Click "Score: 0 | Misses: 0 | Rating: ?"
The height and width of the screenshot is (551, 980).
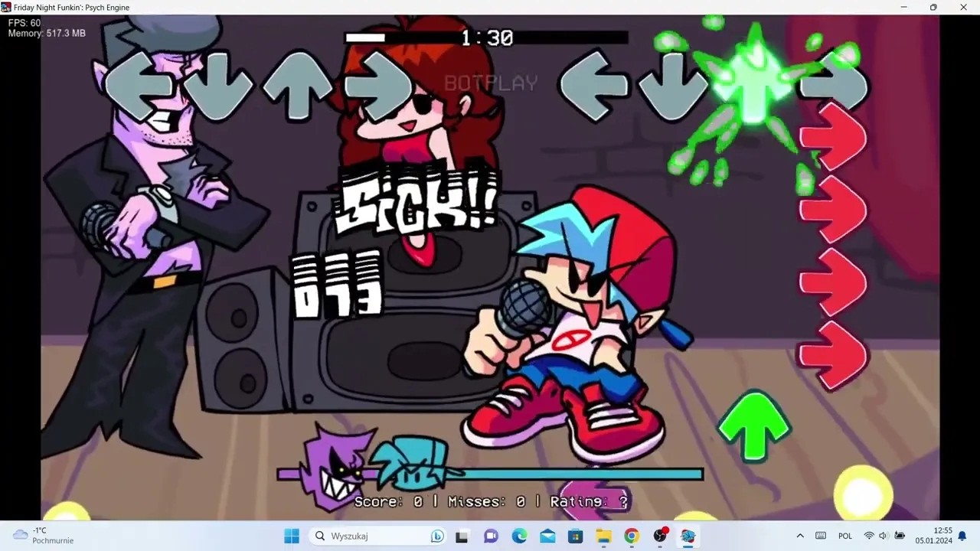coord(491,502)
